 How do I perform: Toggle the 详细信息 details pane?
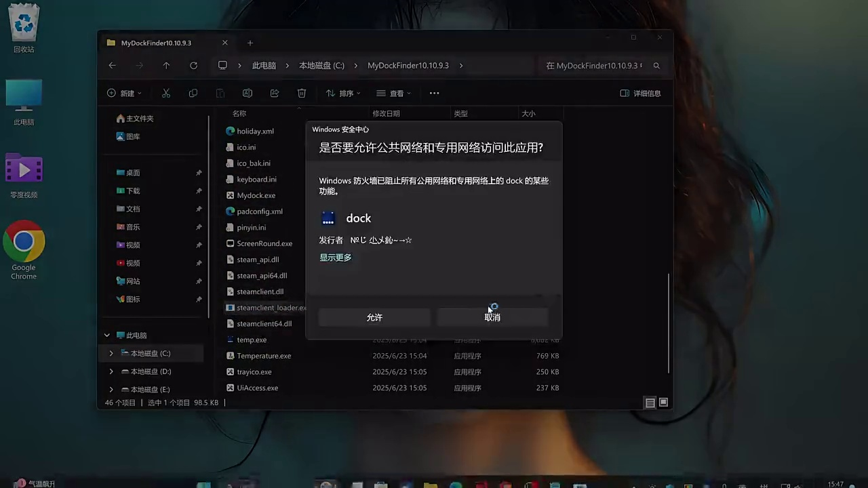[640, 93]
